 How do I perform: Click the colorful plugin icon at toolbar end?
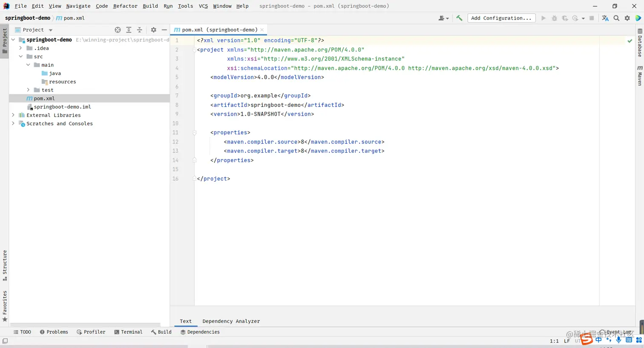pos(638,18)
